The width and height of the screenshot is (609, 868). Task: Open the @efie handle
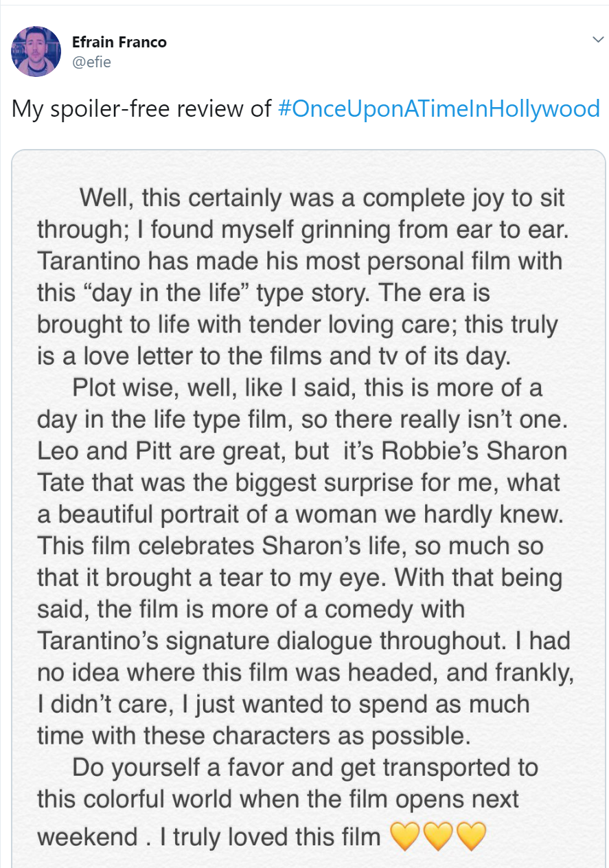(x=91, y=62)
